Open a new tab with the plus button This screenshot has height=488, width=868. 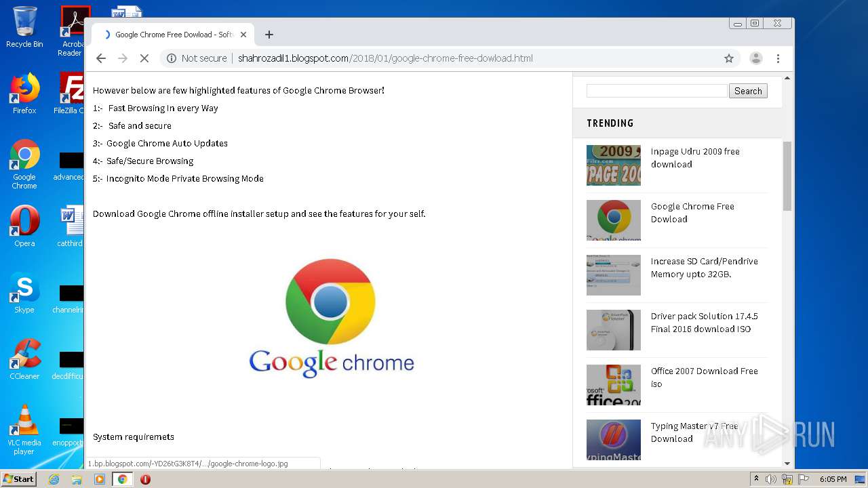(x=269, y=35)
